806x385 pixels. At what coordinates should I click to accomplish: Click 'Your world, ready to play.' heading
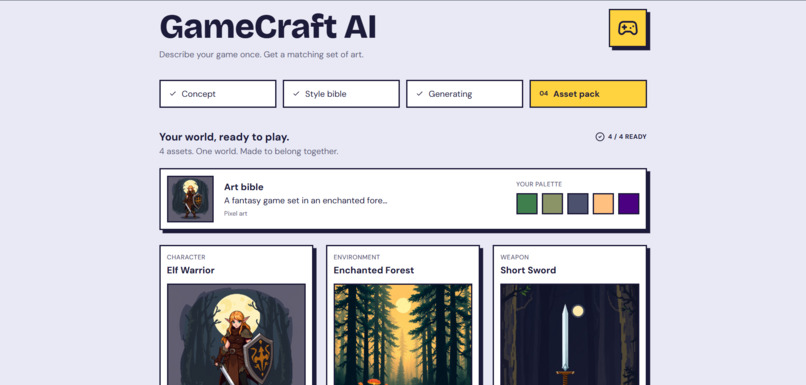tap(224, 137)
